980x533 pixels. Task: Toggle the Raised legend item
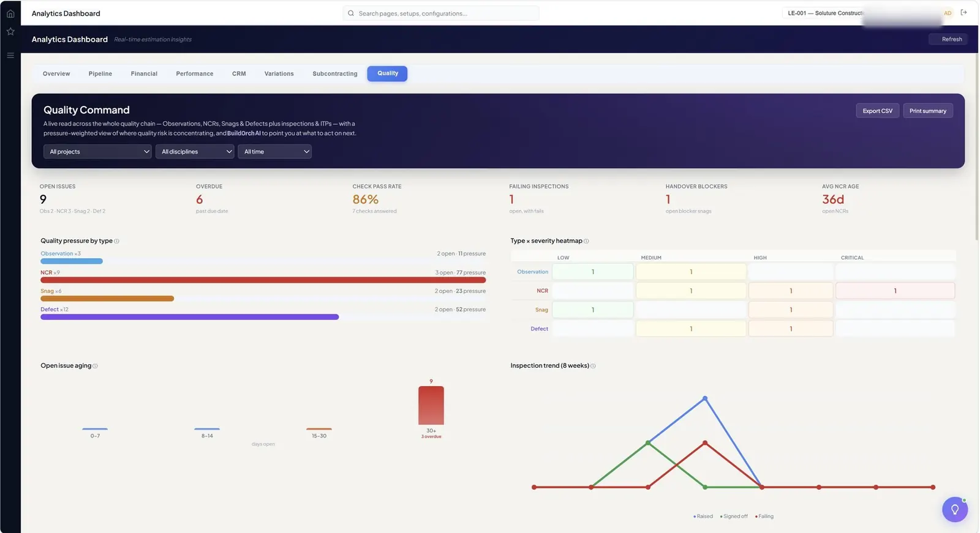703,516
